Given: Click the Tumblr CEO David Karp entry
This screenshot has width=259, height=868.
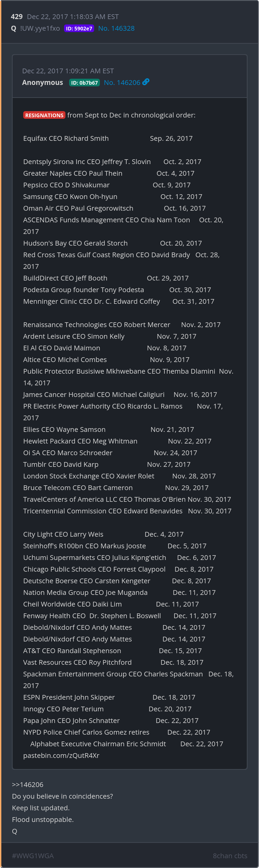Looking at the screenshot, I should (61, 464).
